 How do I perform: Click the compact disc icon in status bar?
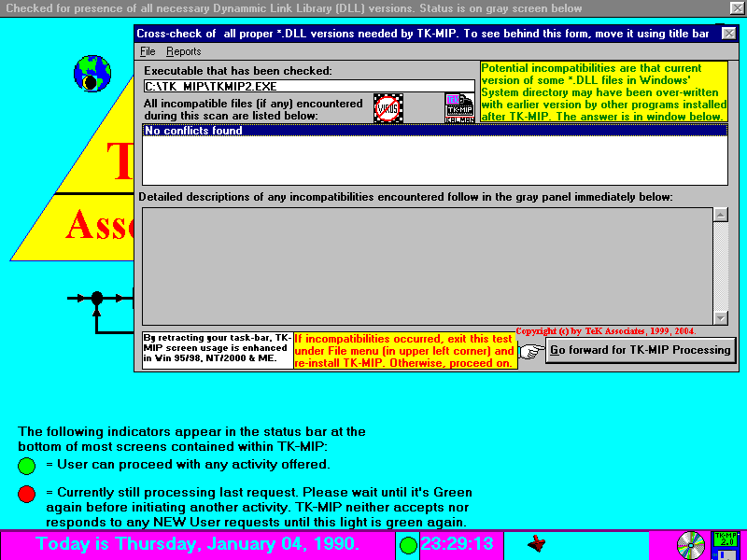point(691,545)
